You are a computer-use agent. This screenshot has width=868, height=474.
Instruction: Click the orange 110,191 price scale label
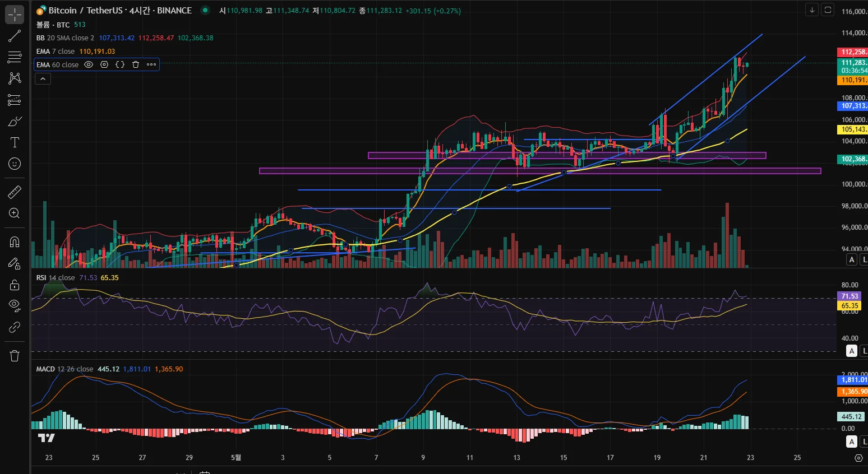tap(853, 80)
